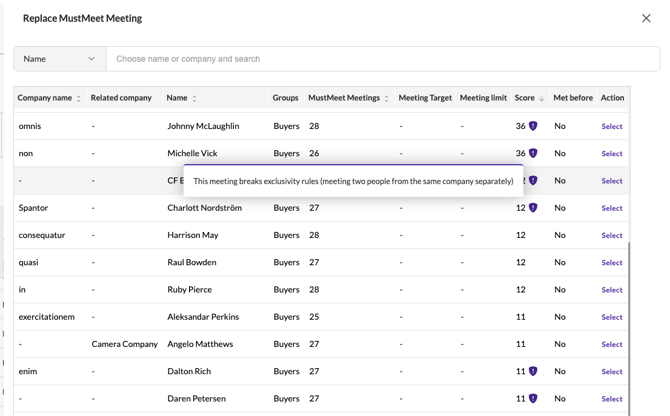Click the name Ruby Pierce
Screen dimensions: 670x416
pos(190,290)
